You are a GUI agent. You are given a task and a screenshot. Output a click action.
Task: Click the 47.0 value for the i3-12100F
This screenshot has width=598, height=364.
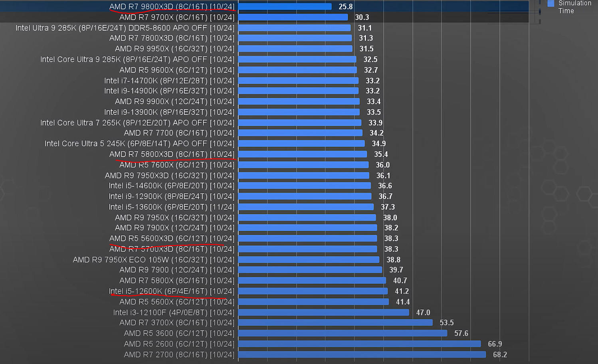[423, 312]
